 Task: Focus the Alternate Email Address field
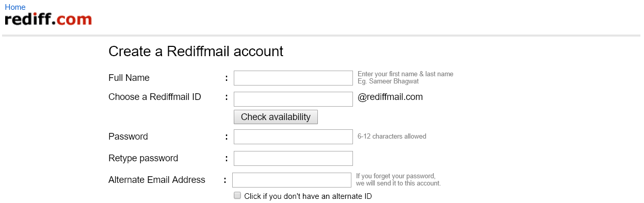292,180
